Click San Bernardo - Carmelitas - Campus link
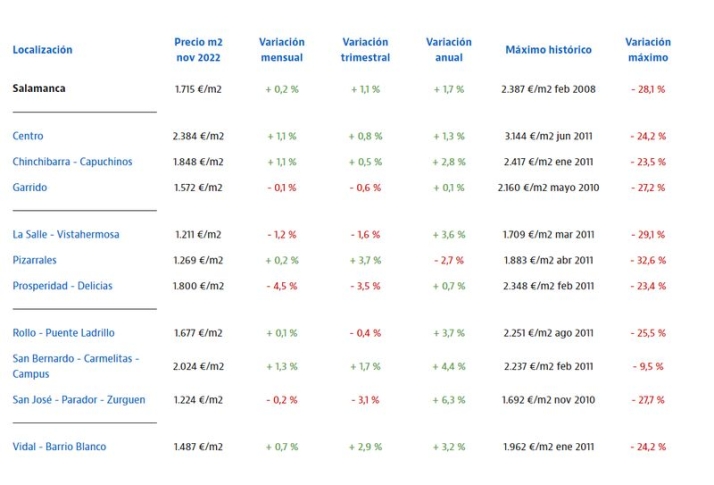714x485 pixels. (75, 358)
